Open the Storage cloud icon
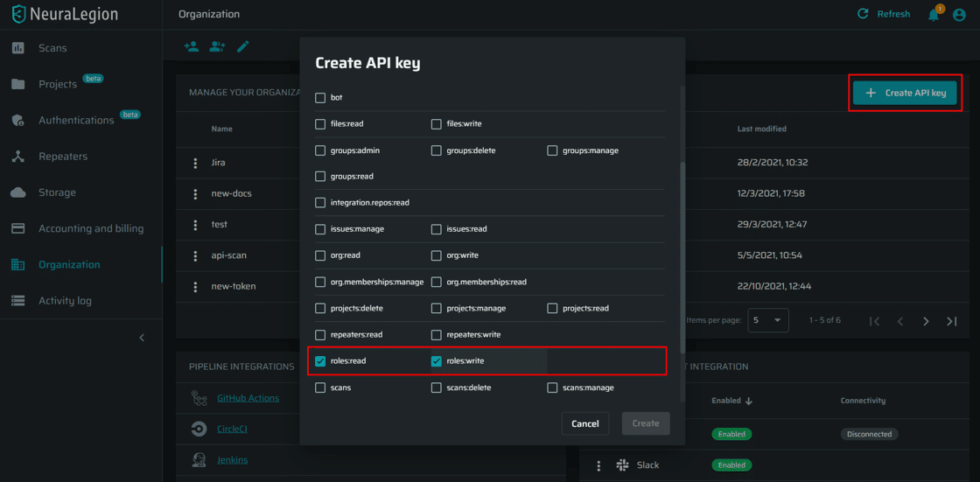The width and height of the screenshot is (980, 482). [18, 192]
